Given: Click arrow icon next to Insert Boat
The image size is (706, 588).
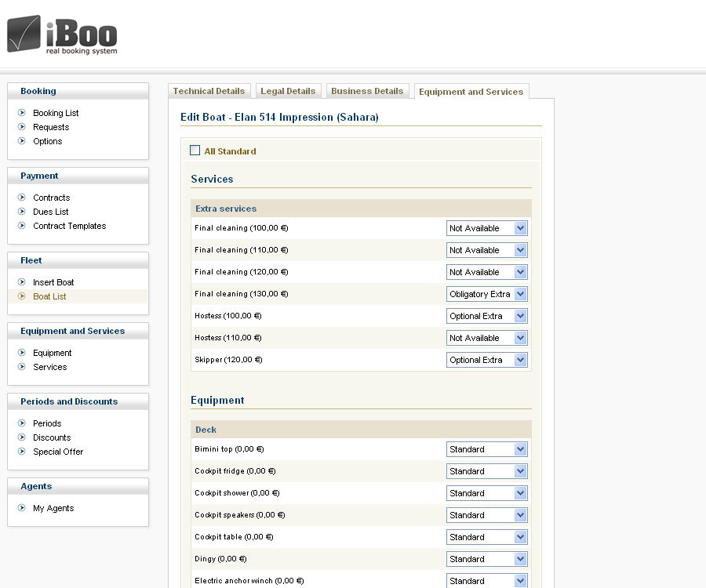Looking at the screenshot, I should 22,282.
